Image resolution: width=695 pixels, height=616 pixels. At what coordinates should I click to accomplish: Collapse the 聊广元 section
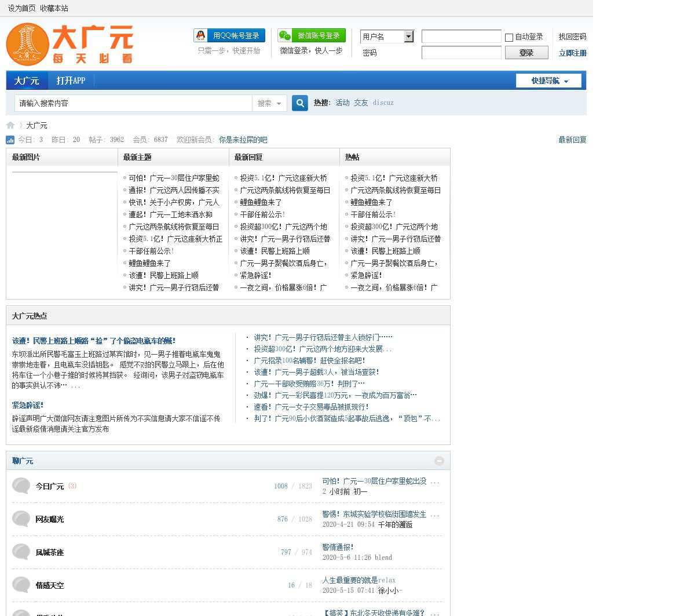(439, 461)
